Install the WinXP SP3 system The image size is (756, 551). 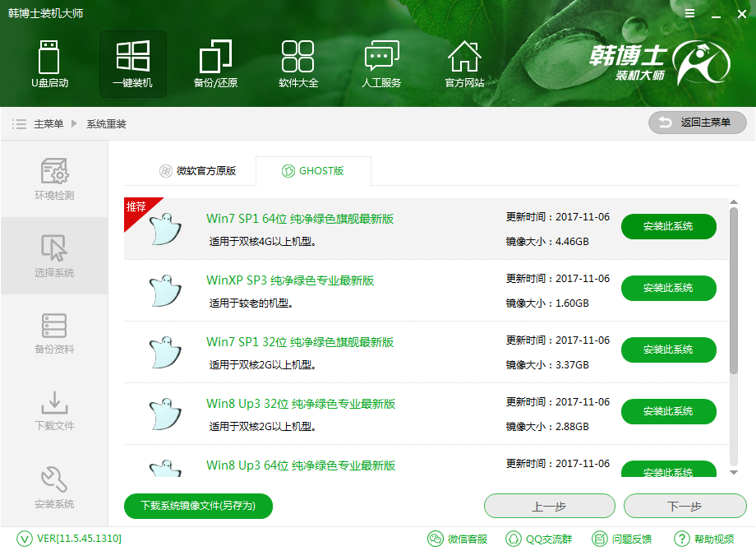click(x=668, y=288)
